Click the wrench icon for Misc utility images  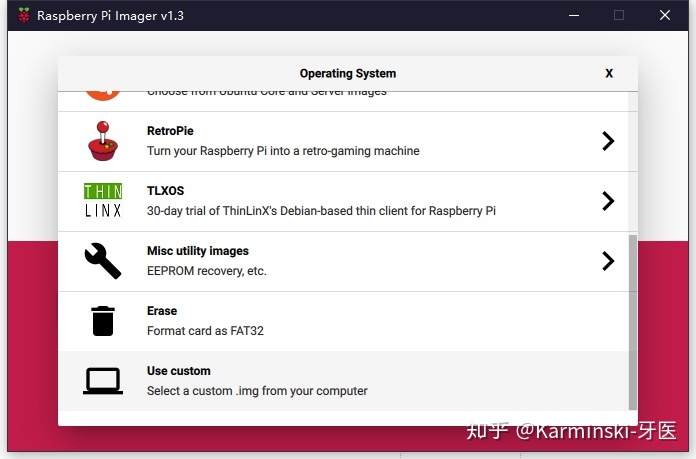click(103, 261)
